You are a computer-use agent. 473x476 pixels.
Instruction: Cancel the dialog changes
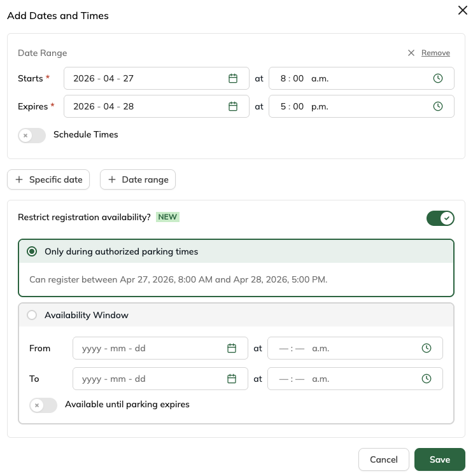384,459
